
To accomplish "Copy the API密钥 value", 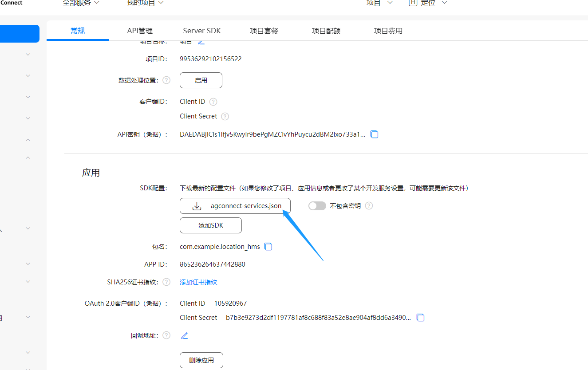I will click(x=375, y=134).
